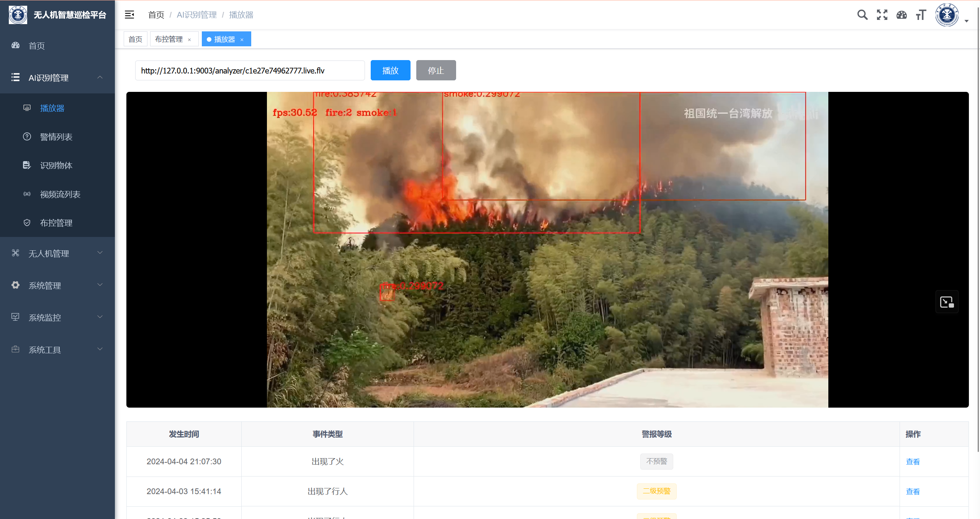The width and height of the screenshot is (980, 519).
Task: Open 视频流列表 in sidebar
Action: pos(60,194)
